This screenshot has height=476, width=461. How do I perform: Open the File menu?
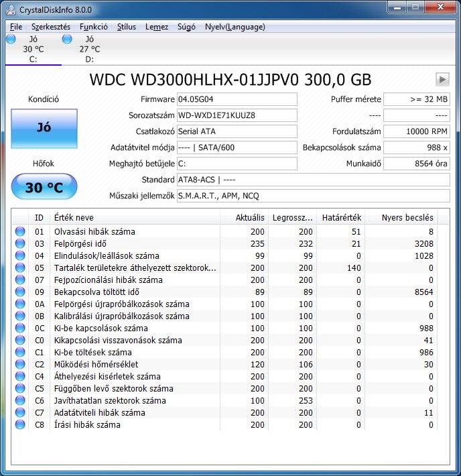[16, 27]
